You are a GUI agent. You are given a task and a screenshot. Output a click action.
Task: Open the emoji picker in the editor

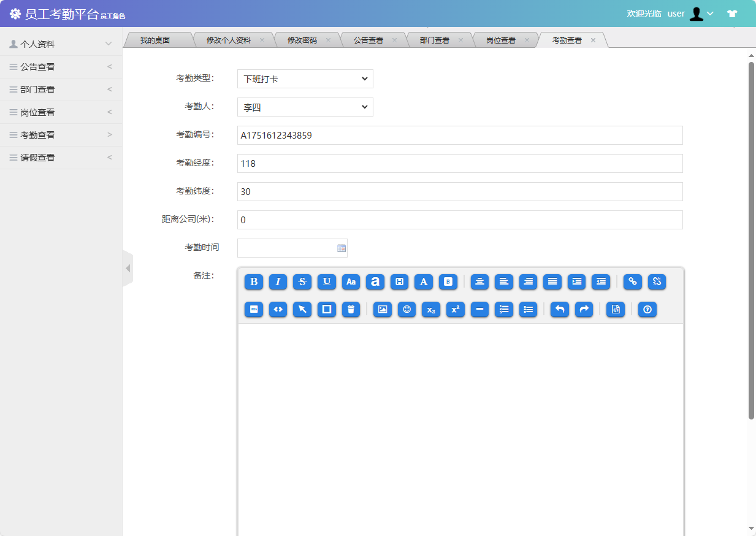(407, 310)
